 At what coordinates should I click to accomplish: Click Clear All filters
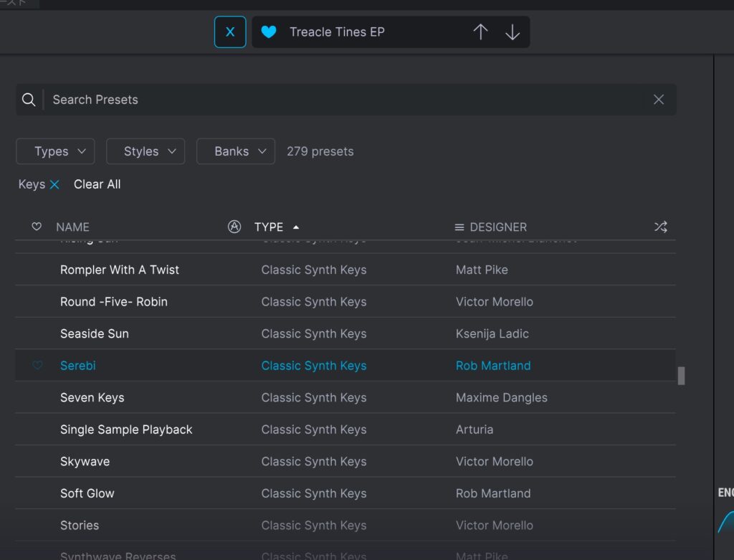97,184
